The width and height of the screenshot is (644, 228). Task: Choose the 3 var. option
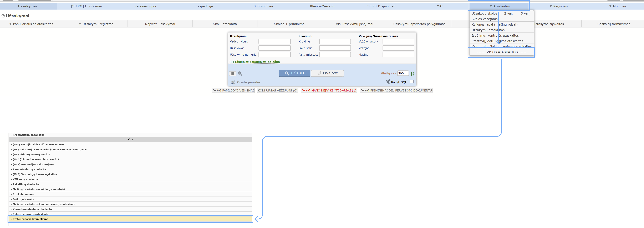coord(525,13)
